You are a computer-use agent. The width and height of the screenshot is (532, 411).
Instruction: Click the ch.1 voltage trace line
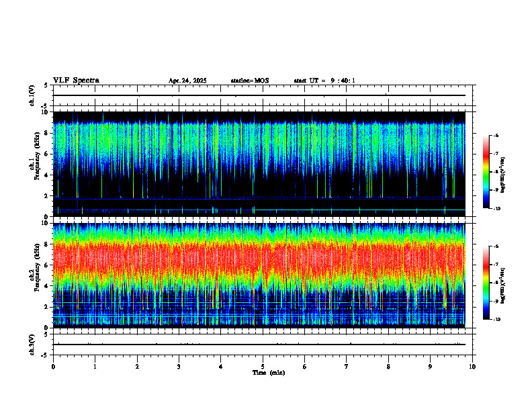click(259, 95)
